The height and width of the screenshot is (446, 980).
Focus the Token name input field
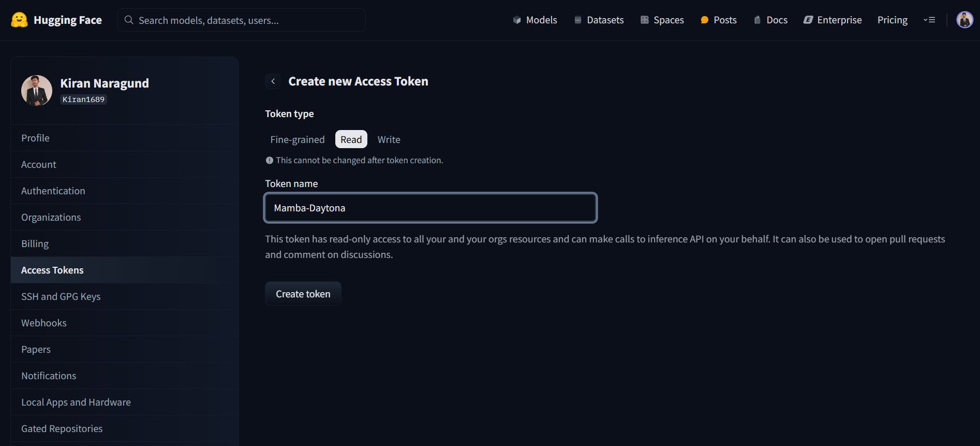[x=430, y=208]
